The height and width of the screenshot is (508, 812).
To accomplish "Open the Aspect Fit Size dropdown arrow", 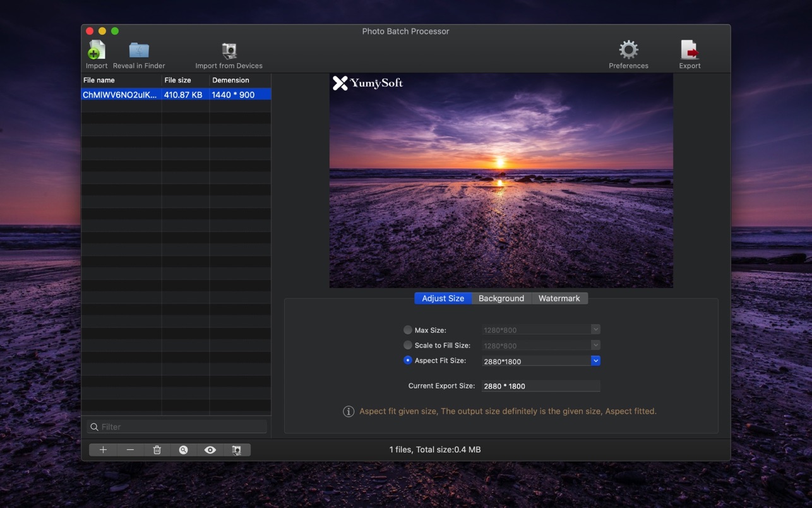I will coord(595,361).
